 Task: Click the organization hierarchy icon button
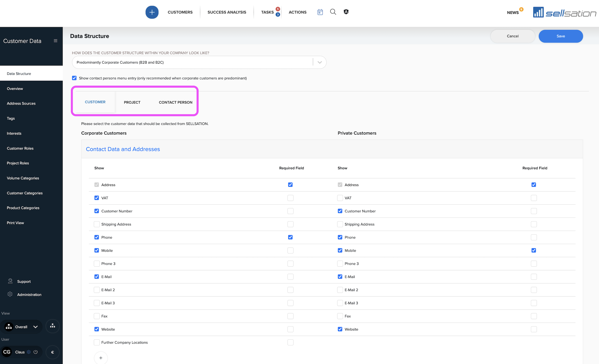point(52,326)
